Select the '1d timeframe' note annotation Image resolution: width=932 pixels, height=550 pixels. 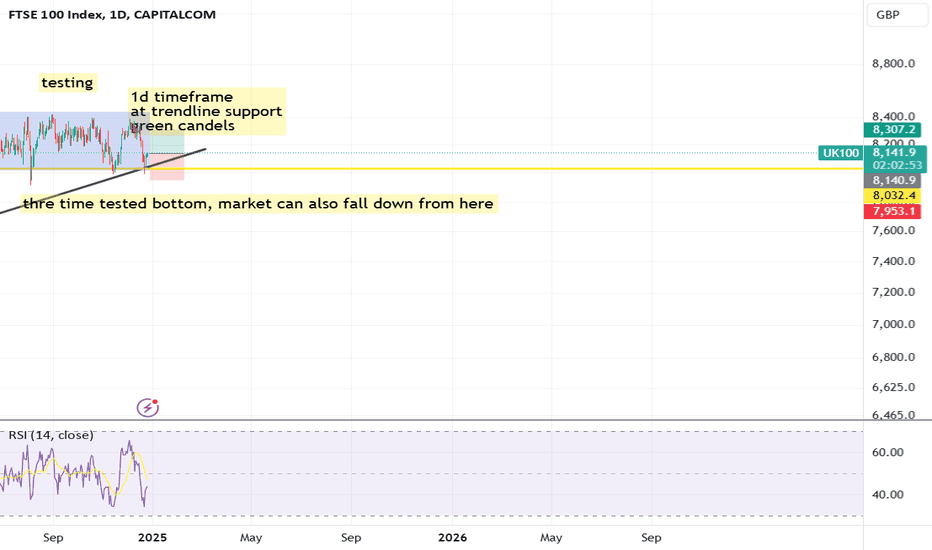coord(207,111)
